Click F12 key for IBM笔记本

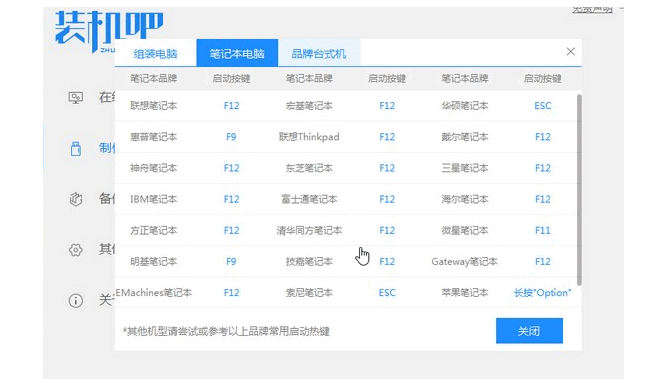click(x=231, y=199)
